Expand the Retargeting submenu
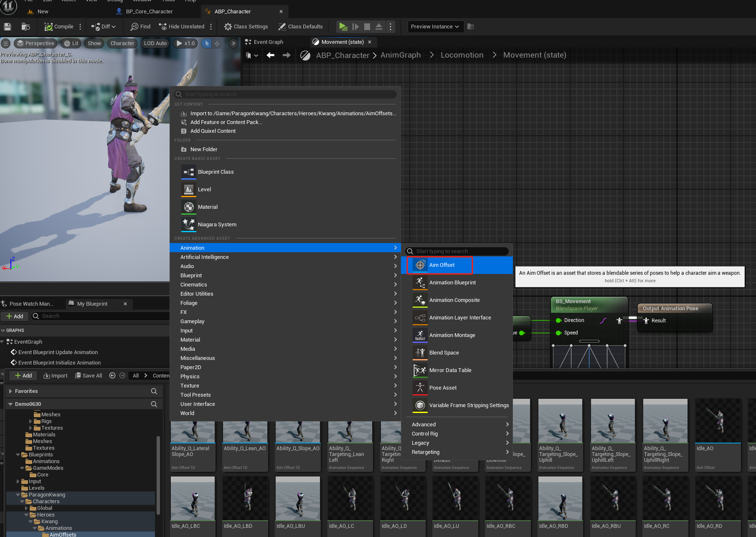This screenshot has width=756, height=537. pyautogui.click(x=457, y=452)
